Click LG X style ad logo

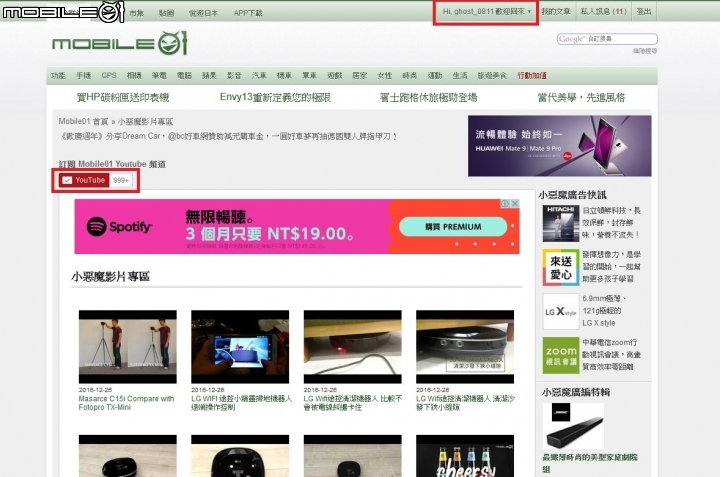(561, 312)
